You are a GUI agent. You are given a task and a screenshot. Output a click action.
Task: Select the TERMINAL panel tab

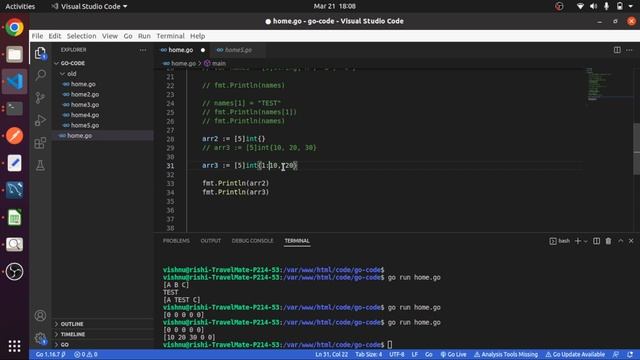pyautogui.click(x=297, y=241)
